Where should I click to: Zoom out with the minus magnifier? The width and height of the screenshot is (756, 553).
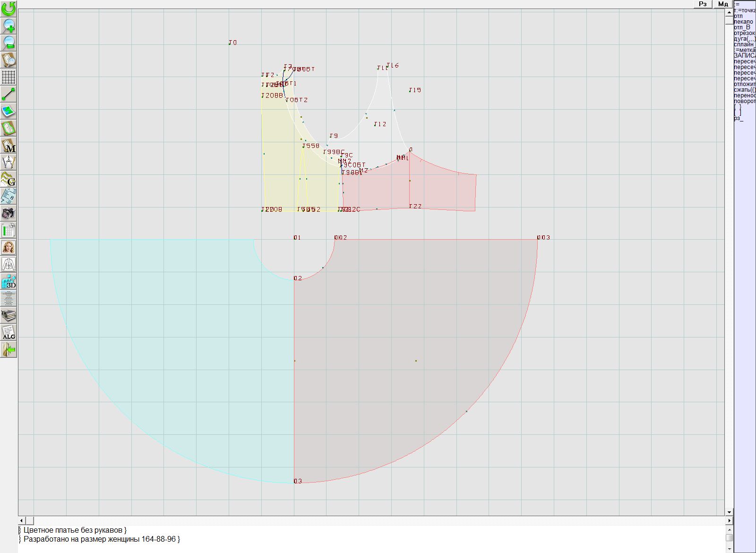(x=9, y=43)
